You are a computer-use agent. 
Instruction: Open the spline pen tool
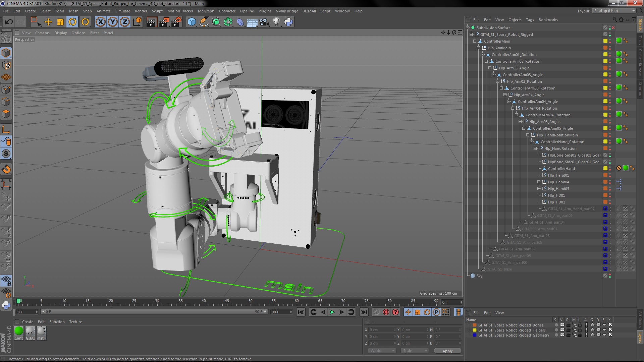coord(204,22)
